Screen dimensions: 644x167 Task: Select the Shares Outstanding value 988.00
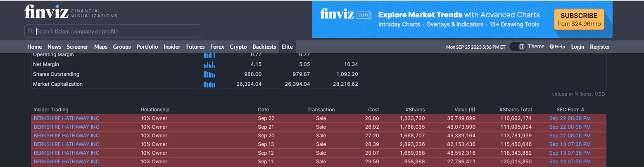pyautogui.click(x=253, y=74)
